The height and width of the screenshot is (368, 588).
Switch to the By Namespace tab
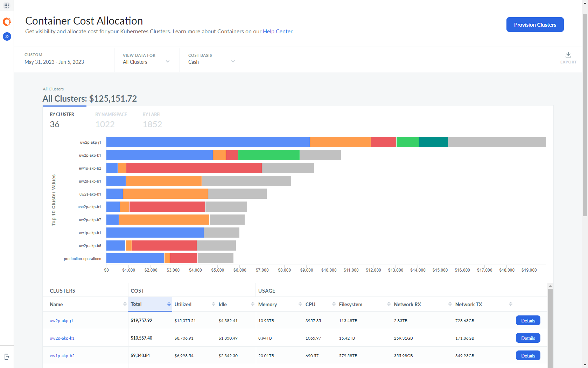(x=111, y=120)
